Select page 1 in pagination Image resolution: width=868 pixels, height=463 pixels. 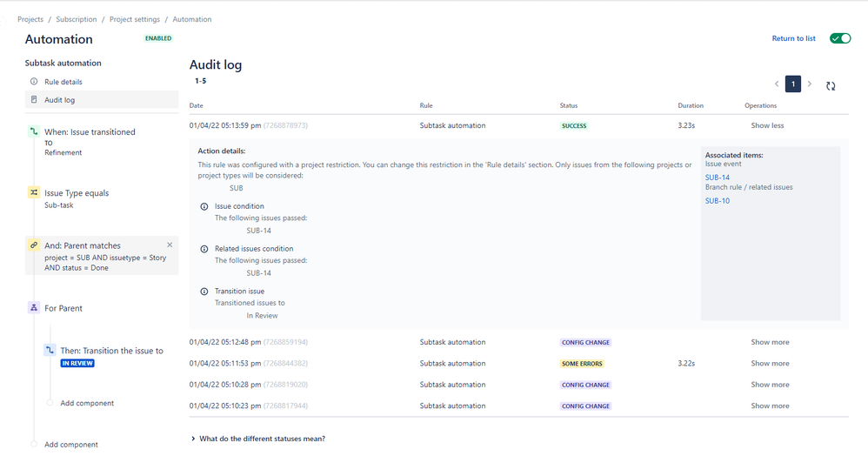coord(793,84)
